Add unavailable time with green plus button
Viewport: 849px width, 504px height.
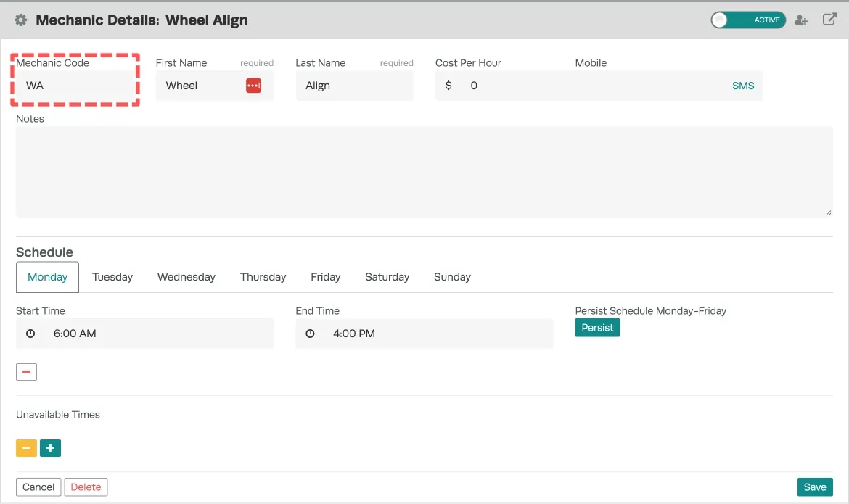click(50, 447)
